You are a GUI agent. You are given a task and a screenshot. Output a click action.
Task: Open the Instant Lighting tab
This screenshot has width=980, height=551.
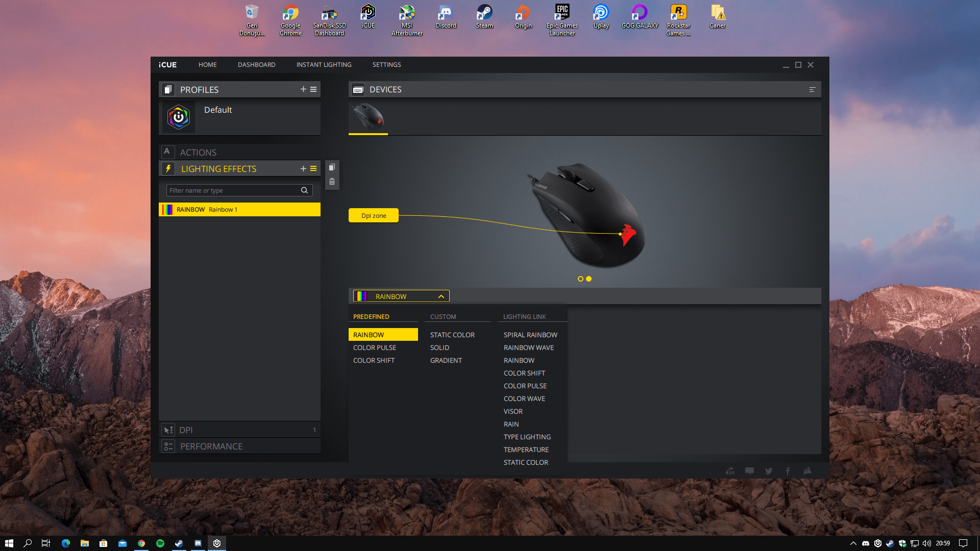coord(324,65)
